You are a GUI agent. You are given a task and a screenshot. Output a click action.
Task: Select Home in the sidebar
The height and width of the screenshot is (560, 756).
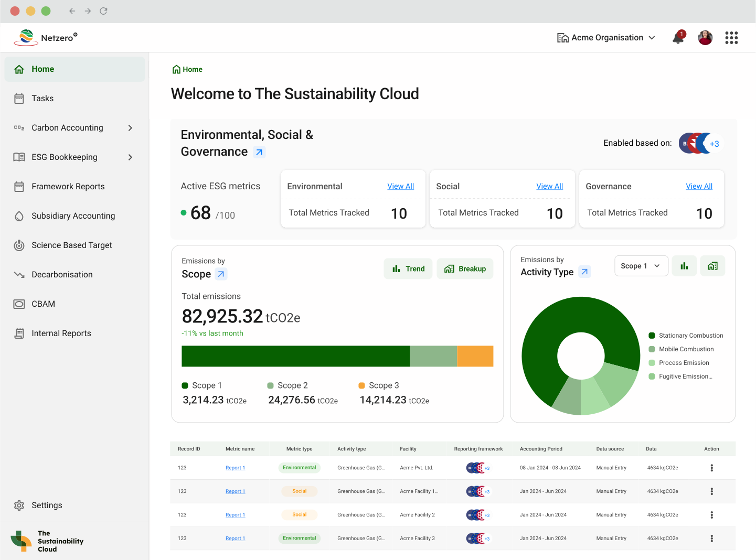(74, 69)
